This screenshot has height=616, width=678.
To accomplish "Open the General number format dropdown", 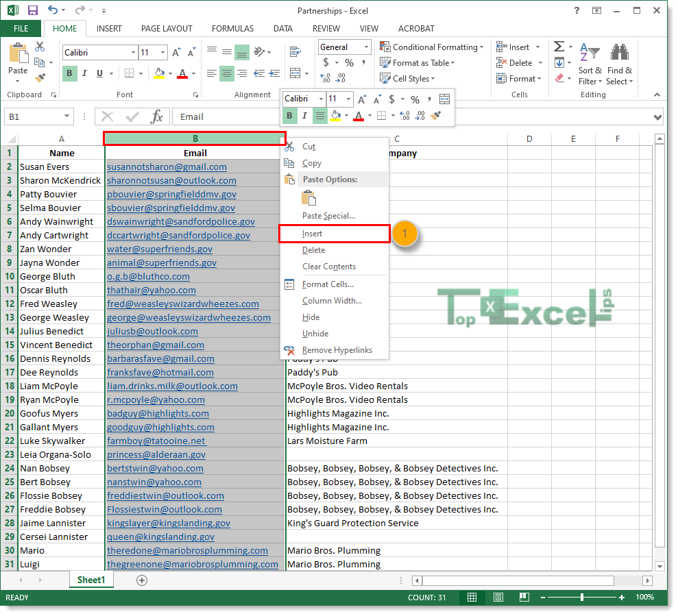I will pyautogui.click(x=366, y=47).
